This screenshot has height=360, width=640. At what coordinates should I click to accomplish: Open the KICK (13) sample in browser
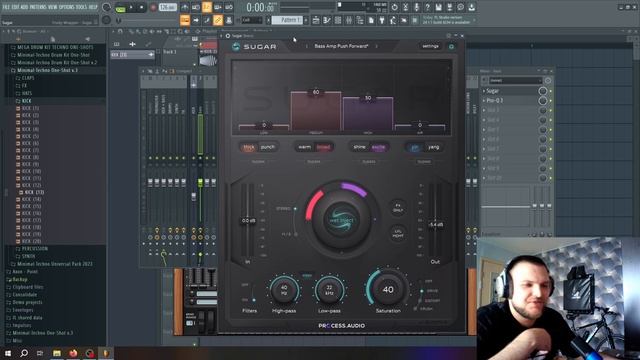click(34, 192)
